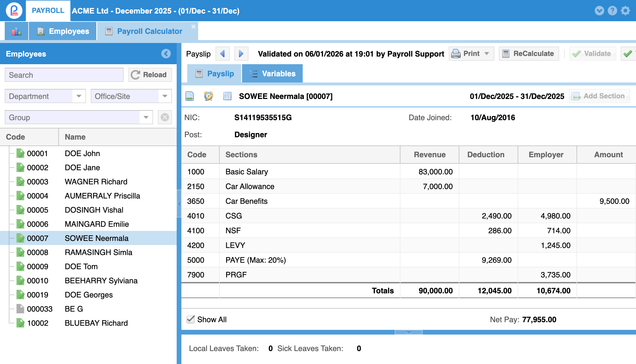Click the validated icon for employee 00001
This screenshot has width=636, height=364.
point(20,153)
